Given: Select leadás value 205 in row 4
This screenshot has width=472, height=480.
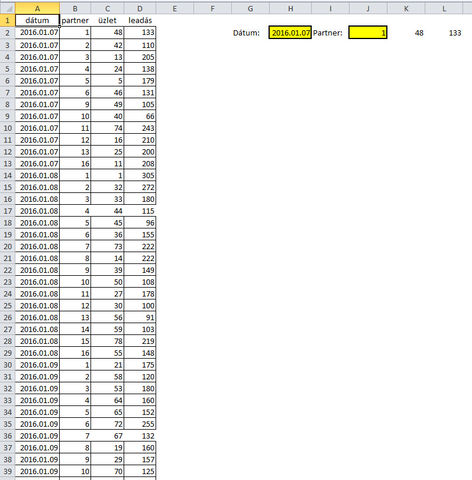Looking at the screenshot, I should tap(140, 57).
